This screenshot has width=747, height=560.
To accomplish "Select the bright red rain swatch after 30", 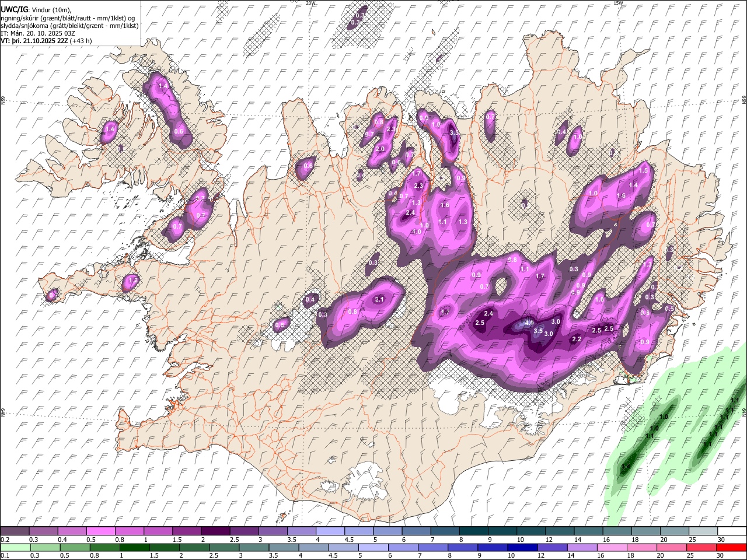I will [x=731, y=547].
